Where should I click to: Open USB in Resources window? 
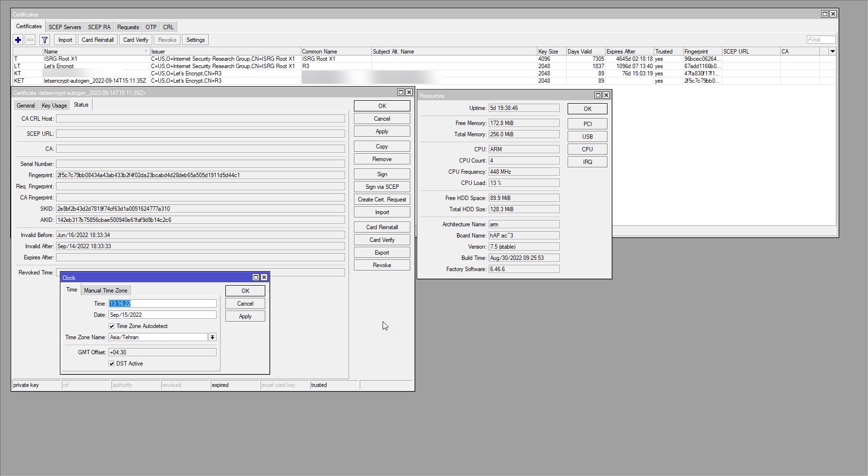click(x=588, y=137)
